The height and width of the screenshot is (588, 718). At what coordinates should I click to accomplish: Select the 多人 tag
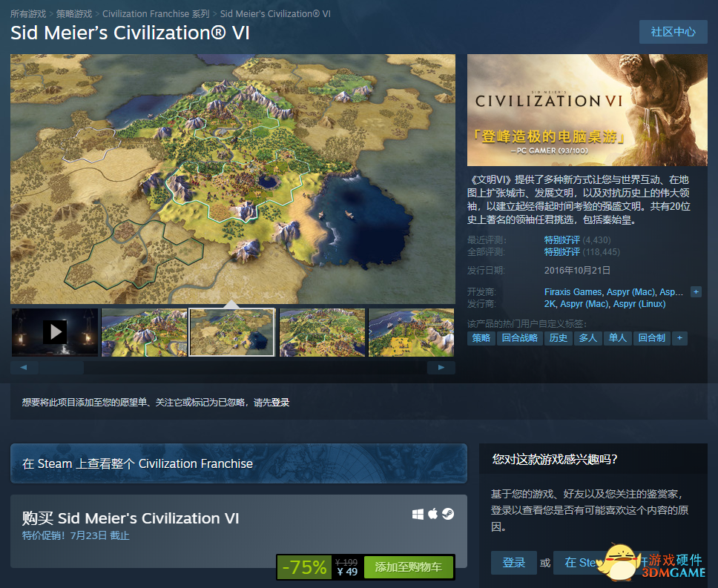point(588,338)
